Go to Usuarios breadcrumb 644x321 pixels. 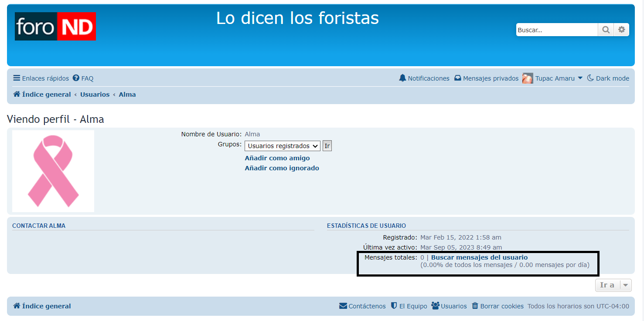95,95
